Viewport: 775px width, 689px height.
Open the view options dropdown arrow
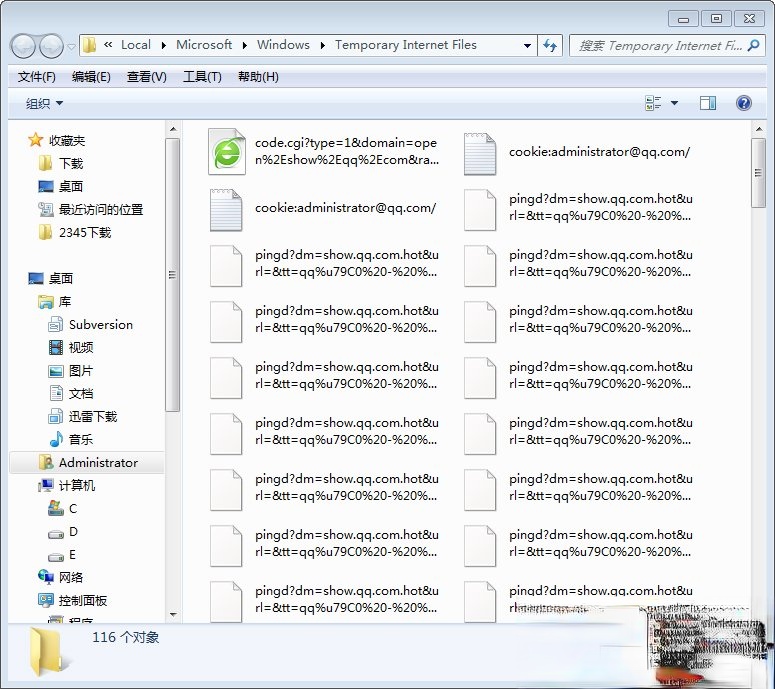click(x=674, y=103)
